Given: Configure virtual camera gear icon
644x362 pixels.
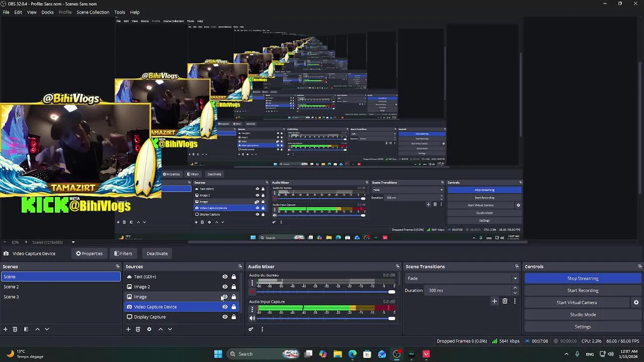Looking at the screenshot, I should [636, 303].
